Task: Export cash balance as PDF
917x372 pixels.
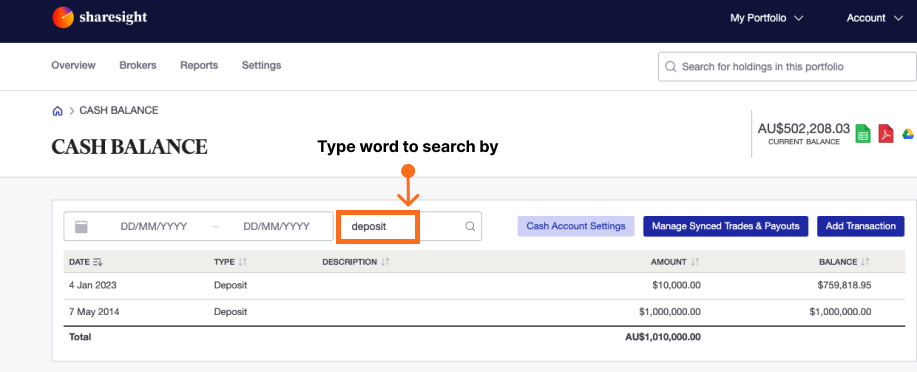Action: point(886,133)
